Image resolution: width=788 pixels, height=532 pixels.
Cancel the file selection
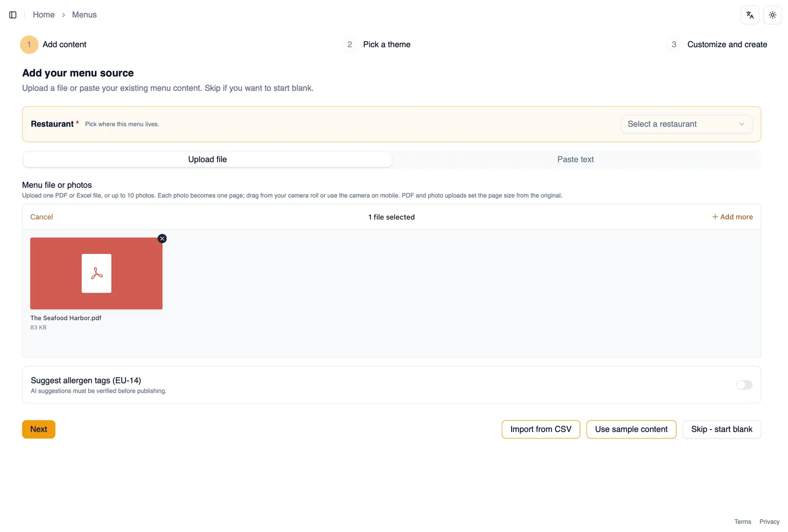tap(41, 217)
